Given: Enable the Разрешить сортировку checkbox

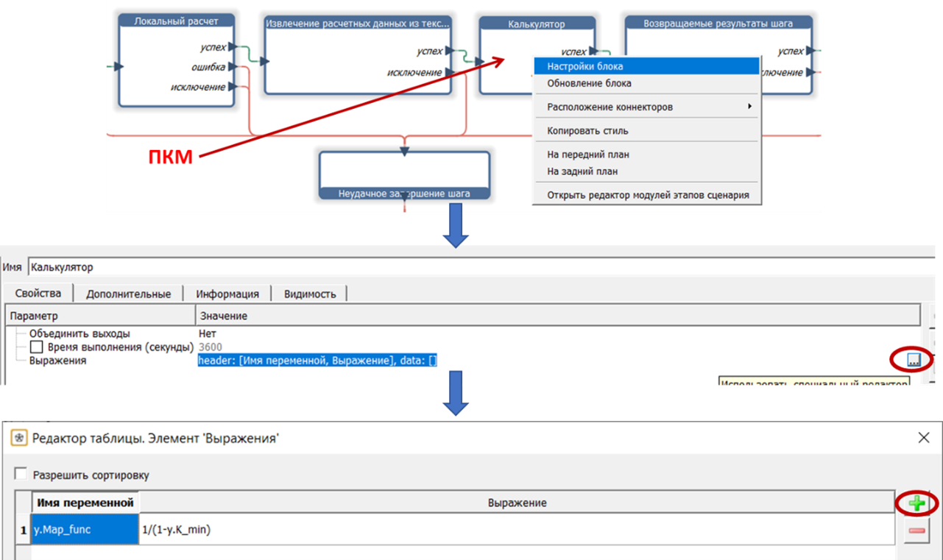Looking at the screenshot, I should (21, 475).
